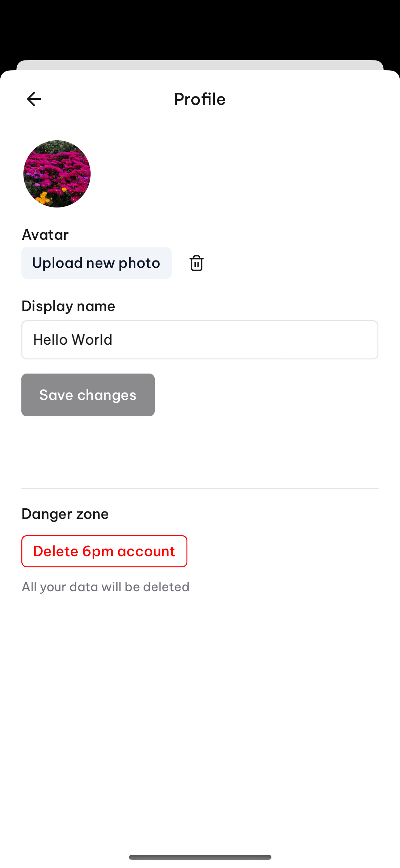Click the trash icon to remove avatar
Viewport: 400px width, 868px height.
[x=196, y=263]
